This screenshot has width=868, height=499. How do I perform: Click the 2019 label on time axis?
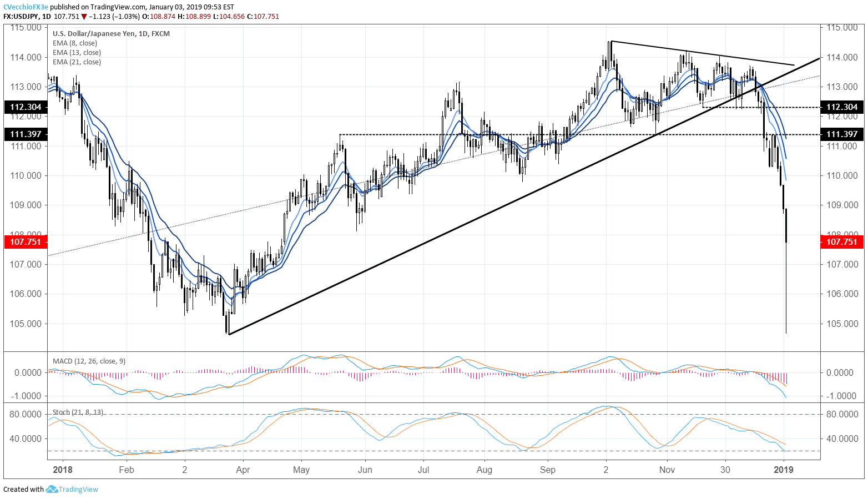pyautogui.click(x=784, y=470)
